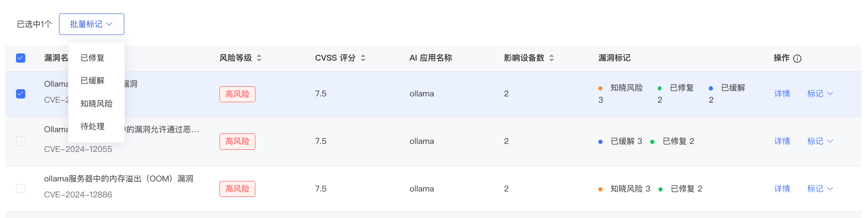Expand 标记 dropdown in first row

click(x=820, y=94)
